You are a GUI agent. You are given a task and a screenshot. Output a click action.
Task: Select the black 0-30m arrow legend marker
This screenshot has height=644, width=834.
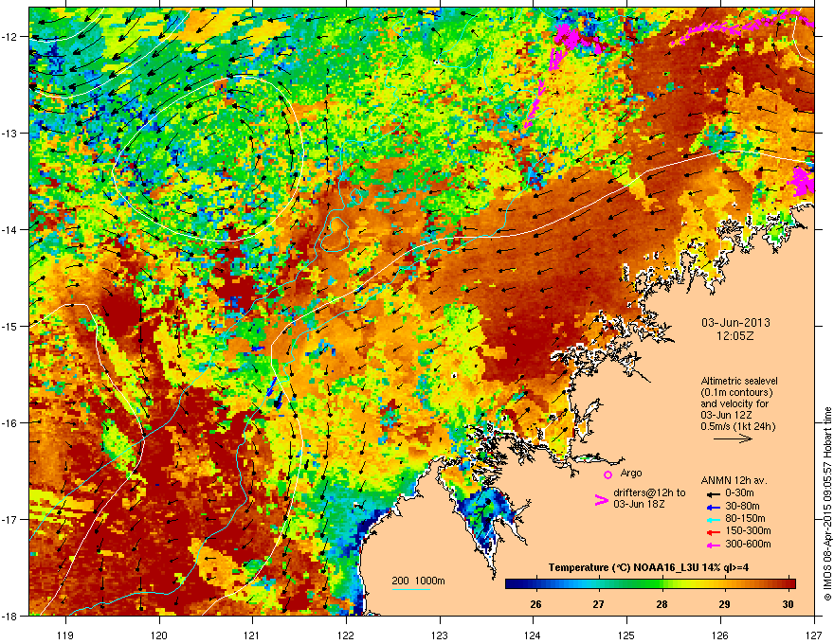[712, 493]
